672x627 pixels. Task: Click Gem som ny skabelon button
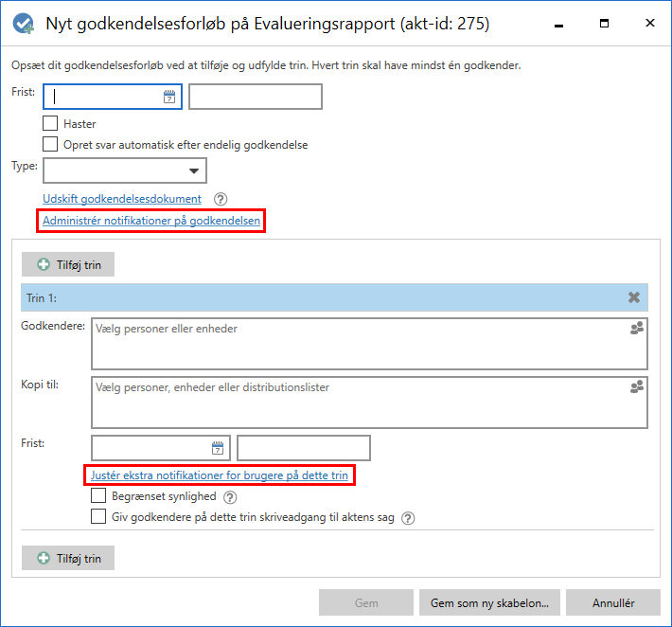489,602
